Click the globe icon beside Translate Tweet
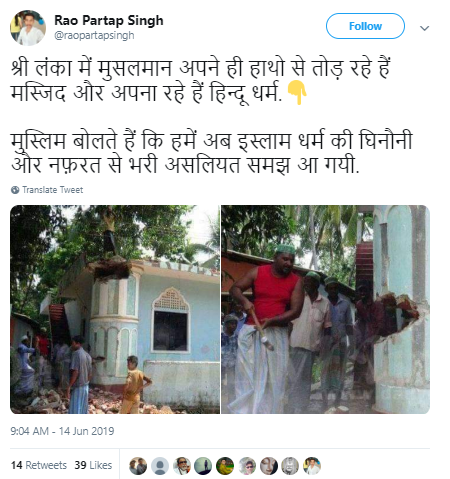This screenshot has width=450, height=479. coord(15,190)
